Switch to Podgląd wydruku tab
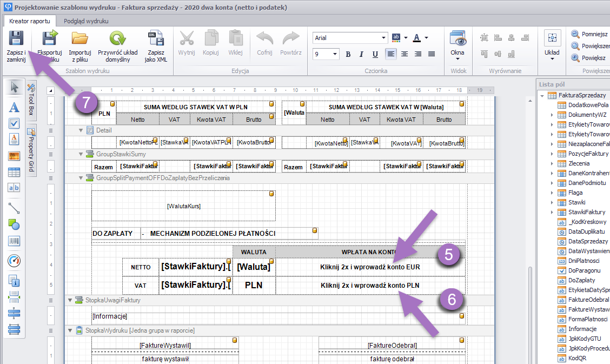This screenshot has height=364, width=610. 86,21
